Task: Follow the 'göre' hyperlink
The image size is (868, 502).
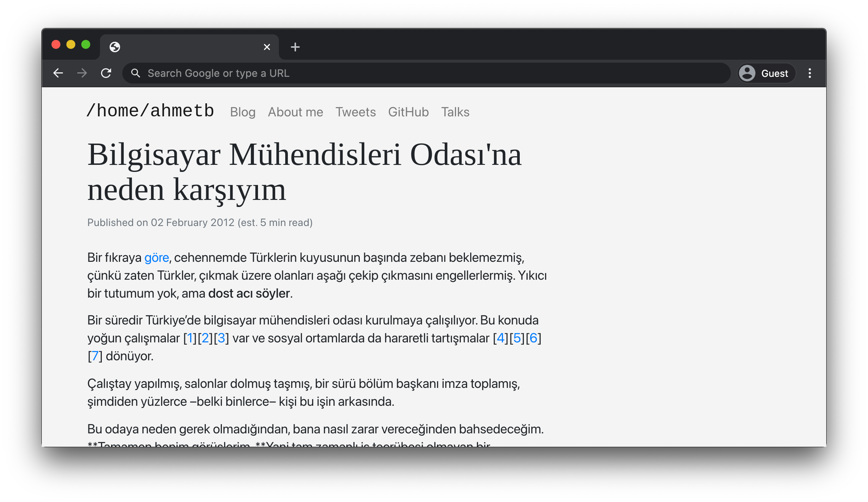Action: (x=157, y=258)
